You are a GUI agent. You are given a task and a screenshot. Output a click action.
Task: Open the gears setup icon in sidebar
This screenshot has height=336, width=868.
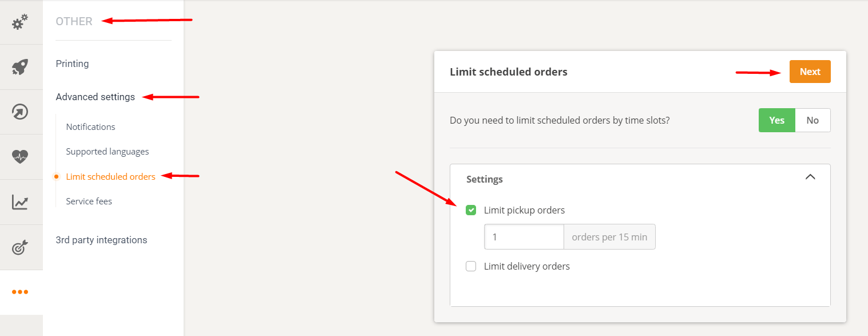pyautogui.click(x=21, y=22)
